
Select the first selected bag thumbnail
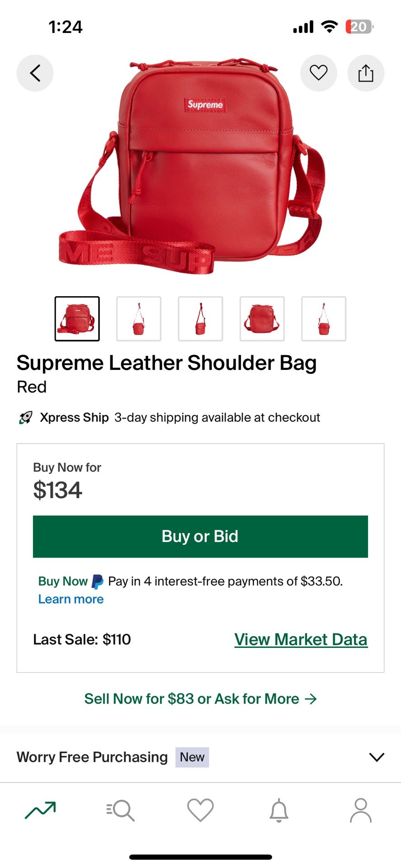(77, 319)
